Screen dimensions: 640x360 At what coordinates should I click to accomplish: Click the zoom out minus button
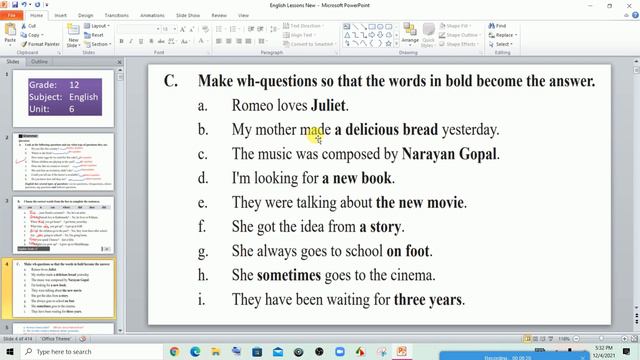(576, 339)
